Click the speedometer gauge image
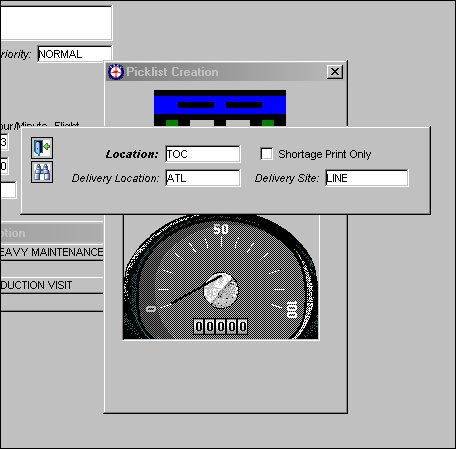 pyautogui.click(x=221, y=277)
